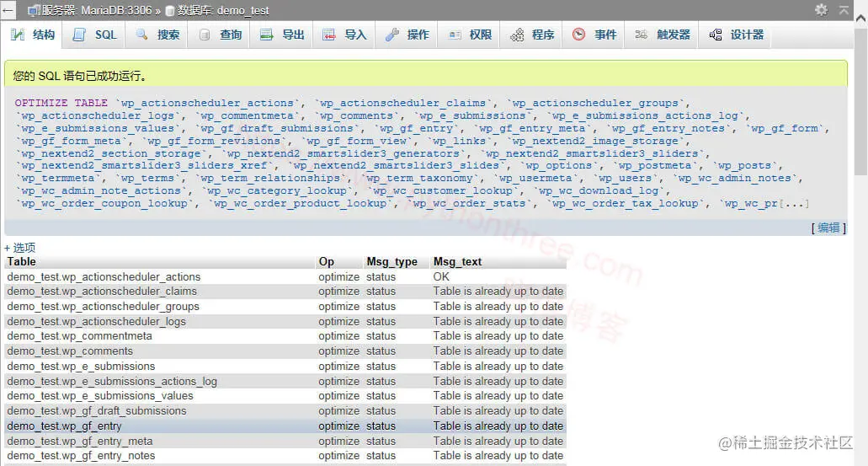Screen dimensions: 868x466
Task: Open server MariaDB:3306 breadcrumb link
Action: (96, 10)
